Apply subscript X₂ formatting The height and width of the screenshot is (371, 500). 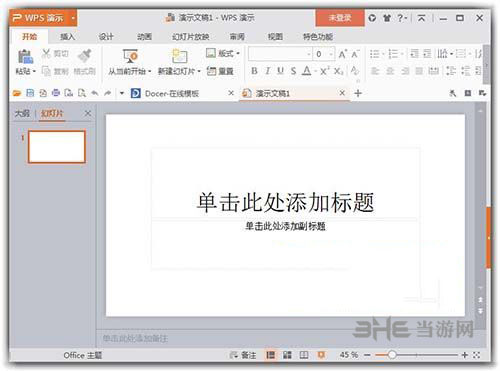point(338,71)
